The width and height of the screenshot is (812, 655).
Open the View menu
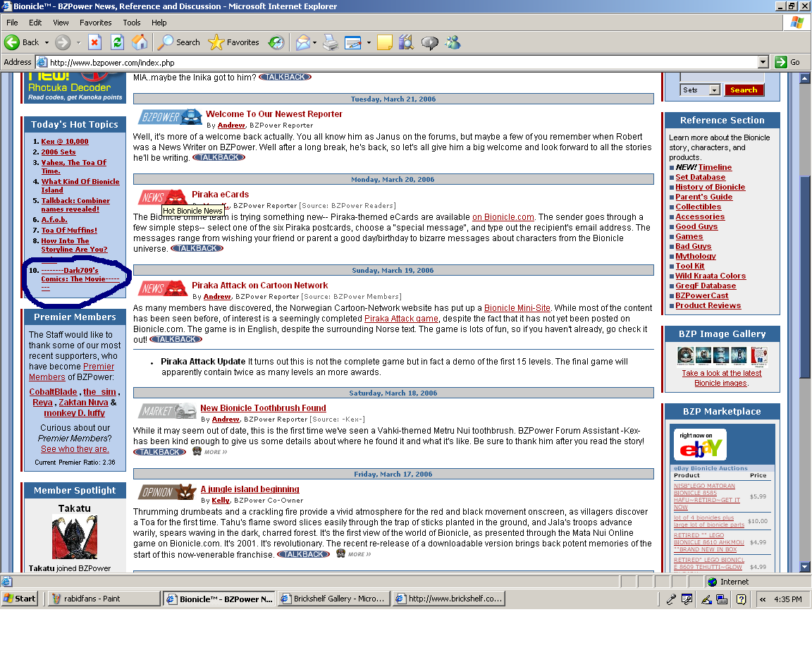tap(61, 23)
